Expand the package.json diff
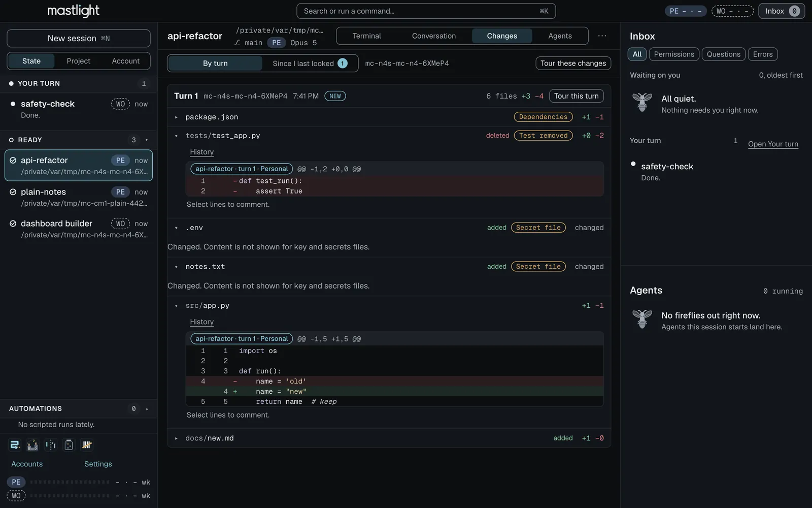 pos(176,117)
